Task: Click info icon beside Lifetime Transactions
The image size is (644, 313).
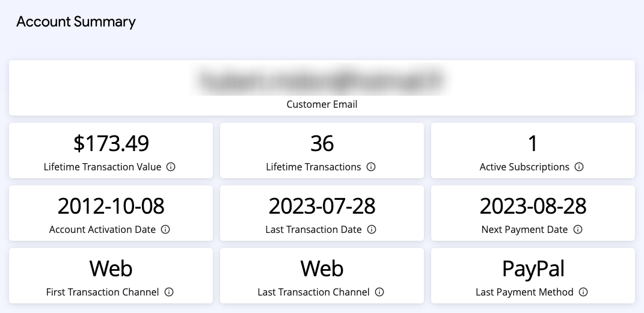Action: pos(371,167)
